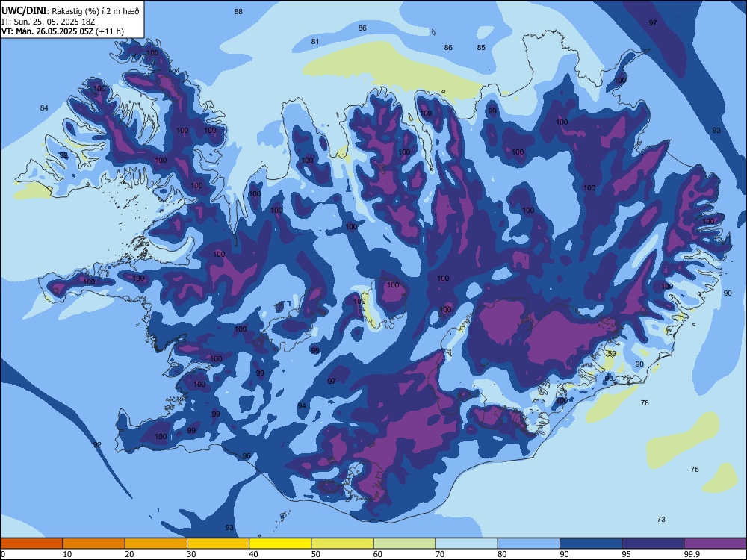Viewport: 747px width, 560px height.
Task: Click the 94 humidity value inland
Action: pos(302,405)
